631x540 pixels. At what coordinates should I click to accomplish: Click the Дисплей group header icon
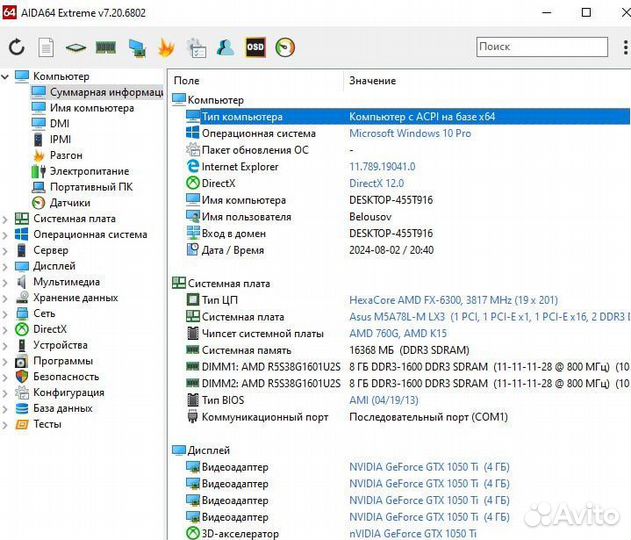[x=179, y=450]
